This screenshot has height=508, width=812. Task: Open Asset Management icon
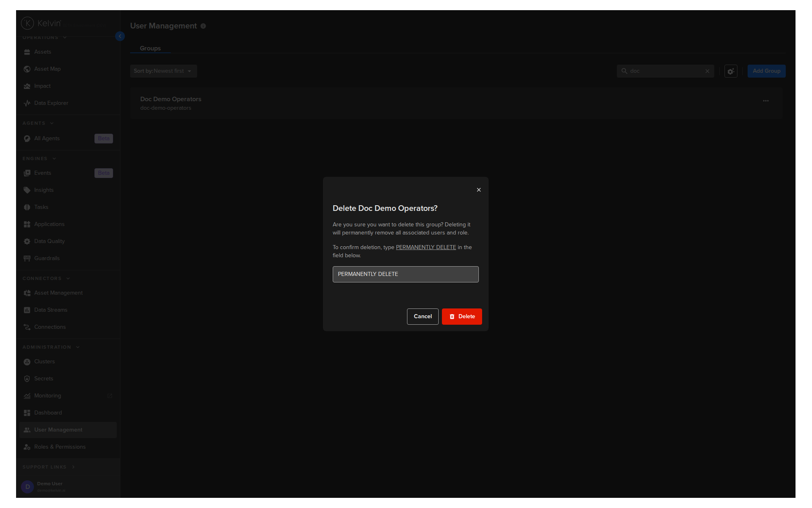click(27, 293)
